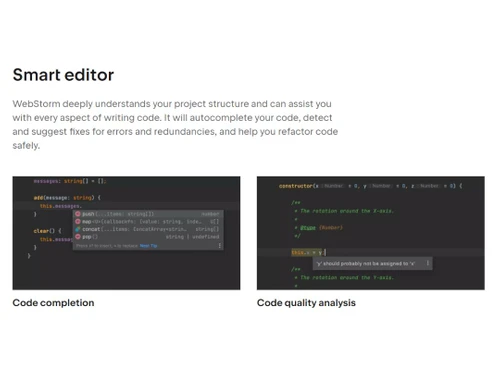
Task: Click the concat method icon
Action: 78,229
